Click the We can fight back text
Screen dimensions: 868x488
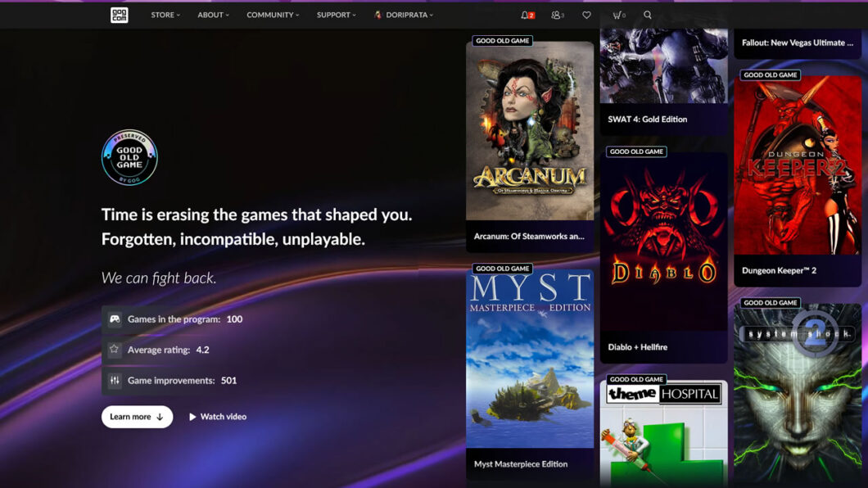click(x=159, y=278)
